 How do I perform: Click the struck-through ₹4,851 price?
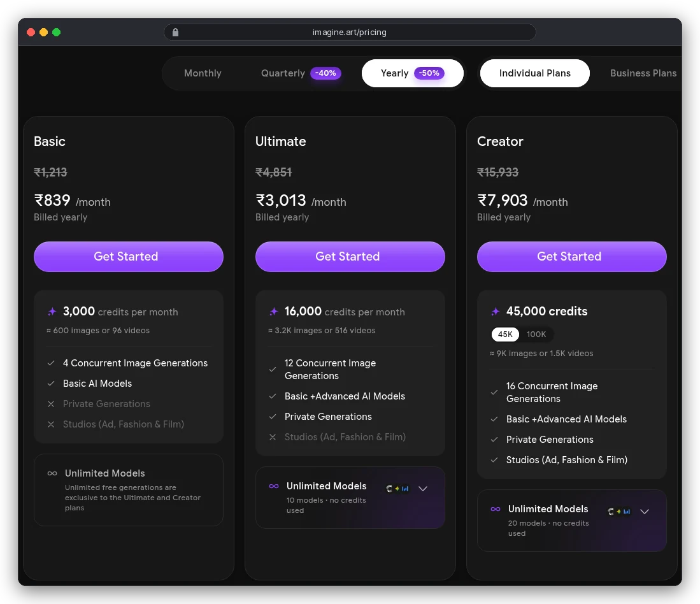point(274,172)
